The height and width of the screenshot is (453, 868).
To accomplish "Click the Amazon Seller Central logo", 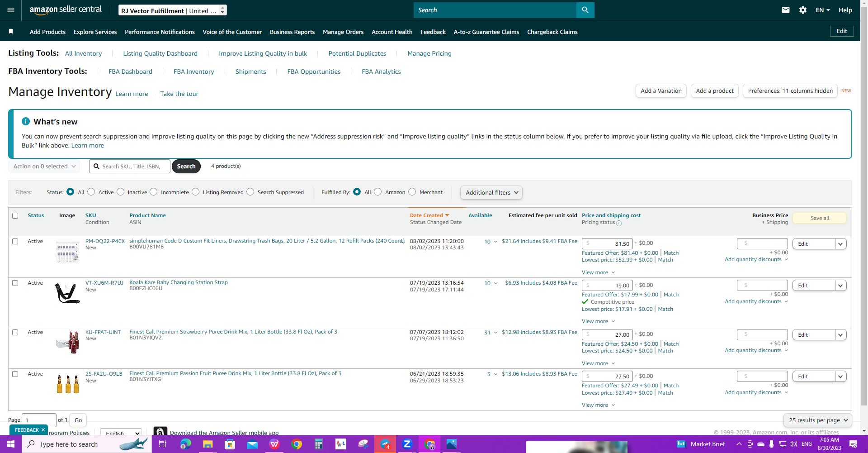I will [x=66, y=10].
